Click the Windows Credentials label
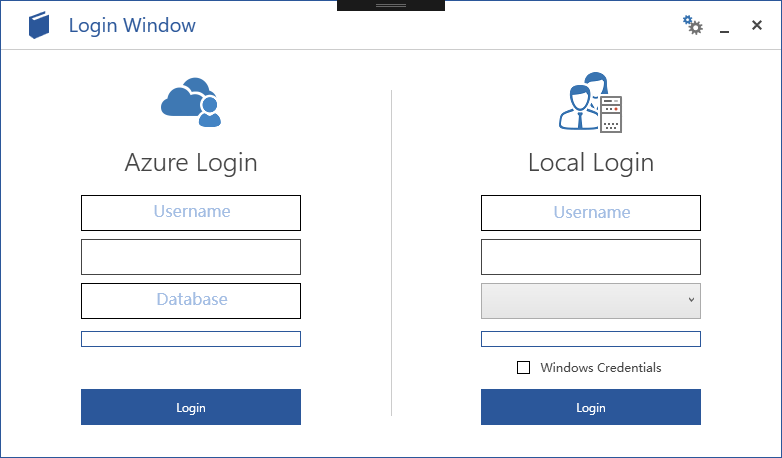Image resolution: width=782 pixels, height=458 pixels. pos(600,368)
